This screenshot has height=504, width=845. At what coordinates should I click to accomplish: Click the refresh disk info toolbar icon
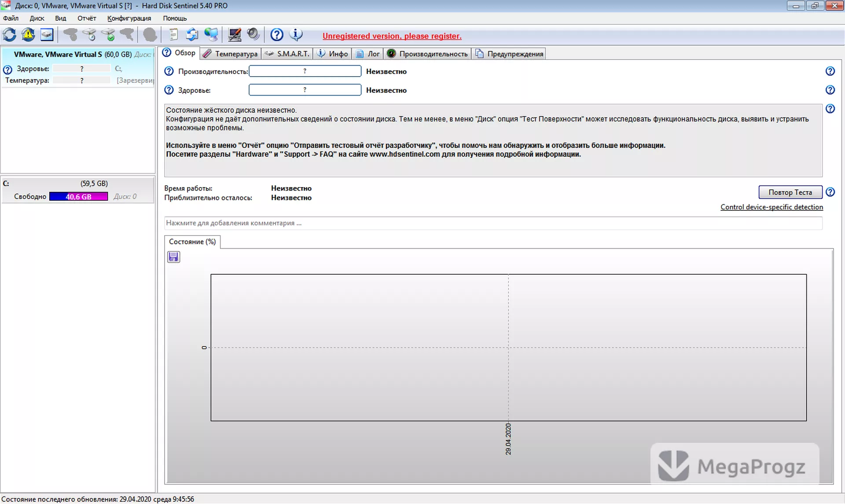pos(9,34)
